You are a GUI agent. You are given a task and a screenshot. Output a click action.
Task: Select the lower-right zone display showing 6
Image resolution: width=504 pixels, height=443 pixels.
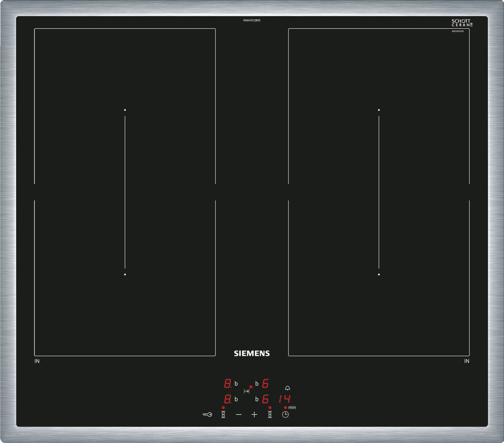tap(265, 399)
